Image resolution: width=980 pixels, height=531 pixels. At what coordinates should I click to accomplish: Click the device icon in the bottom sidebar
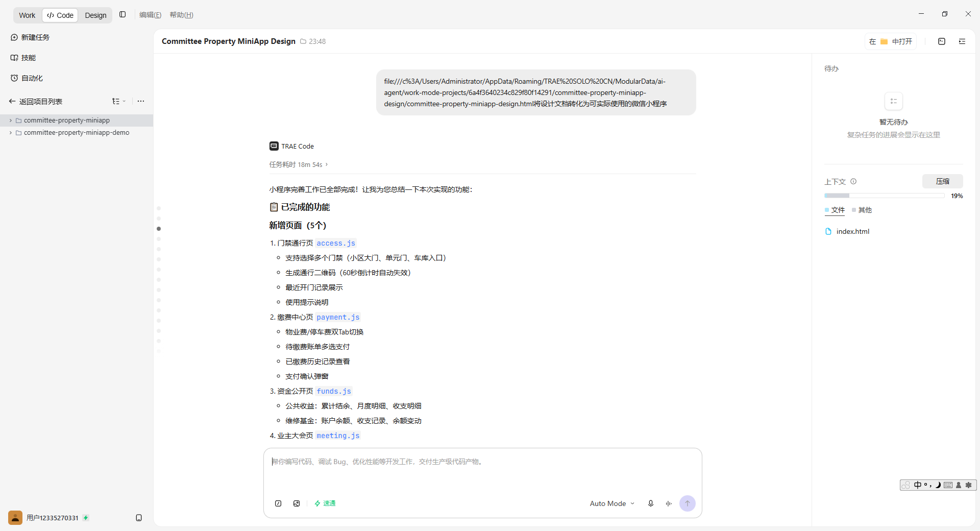(x=139, y=518)
